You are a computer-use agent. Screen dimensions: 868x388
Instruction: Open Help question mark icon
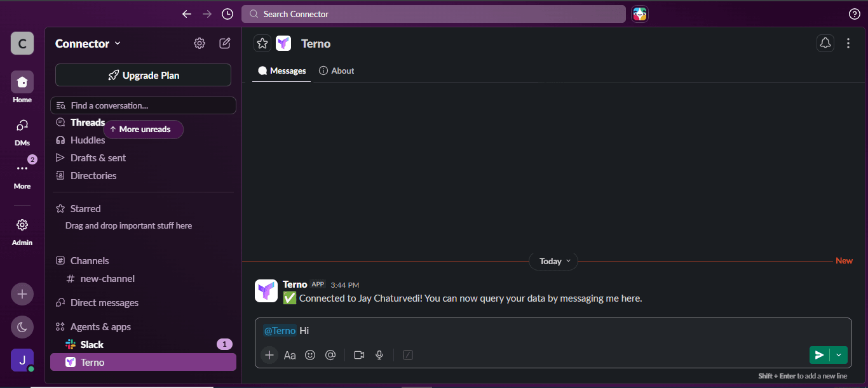pos(855,14)
